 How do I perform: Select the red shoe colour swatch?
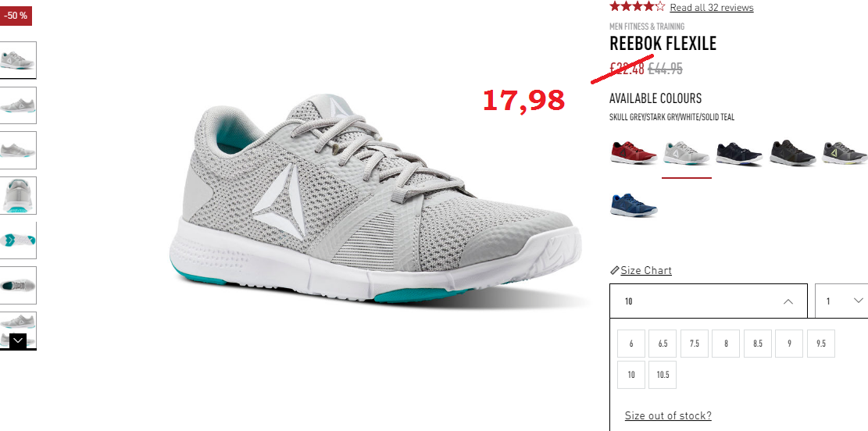634,153
